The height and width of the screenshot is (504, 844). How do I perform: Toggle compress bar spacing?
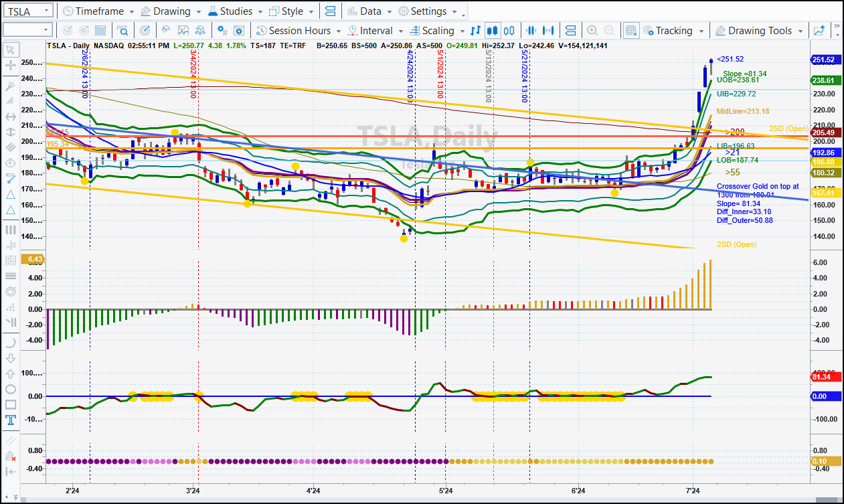coord(531,30)
